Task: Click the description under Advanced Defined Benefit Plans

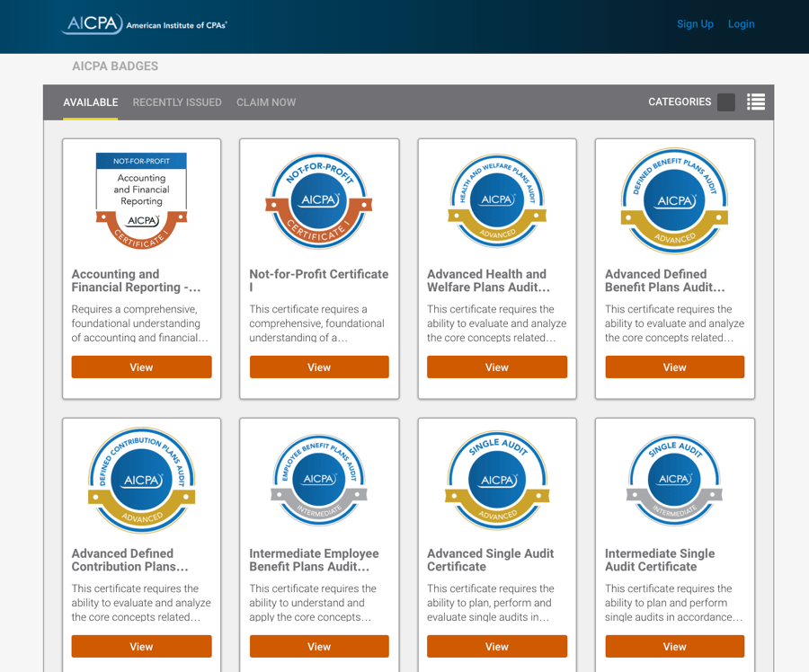Action: (674, 323)
